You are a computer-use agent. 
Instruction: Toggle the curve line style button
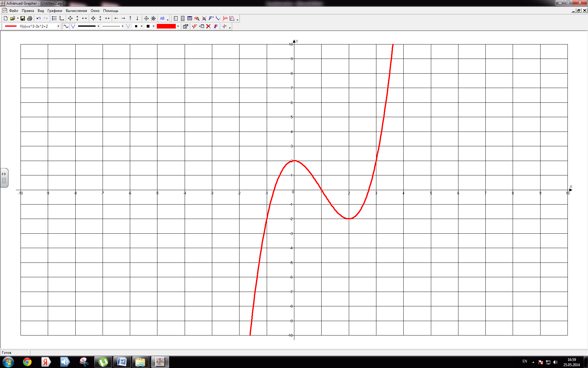pyautogui.click(x=66, y=26)
